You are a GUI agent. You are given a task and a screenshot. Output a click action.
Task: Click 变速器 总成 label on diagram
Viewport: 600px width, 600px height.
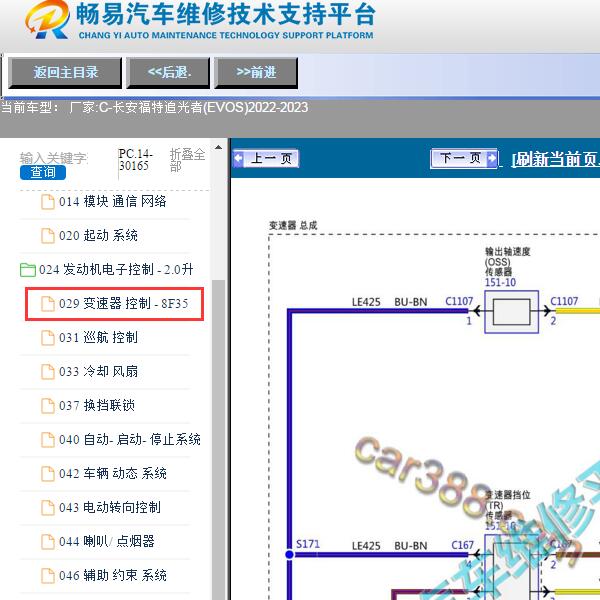pyautogui.click(x=293, y=225)
